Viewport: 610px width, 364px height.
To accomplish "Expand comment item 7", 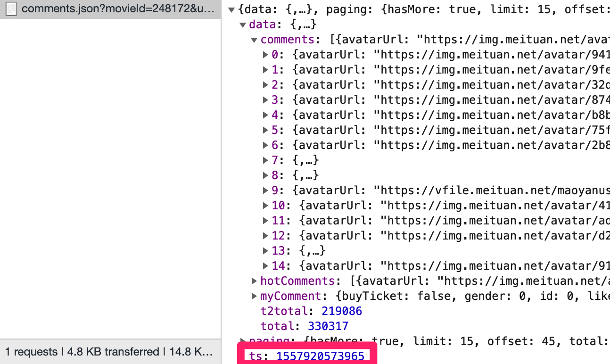I will click(265, 160).
